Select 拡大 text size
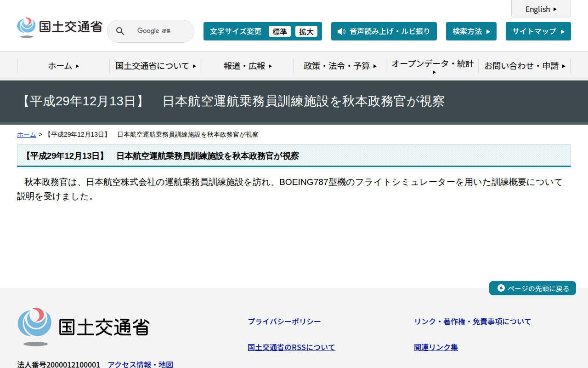Image resolution: width=588 pixels, height=368 pixels. [306, 31]
